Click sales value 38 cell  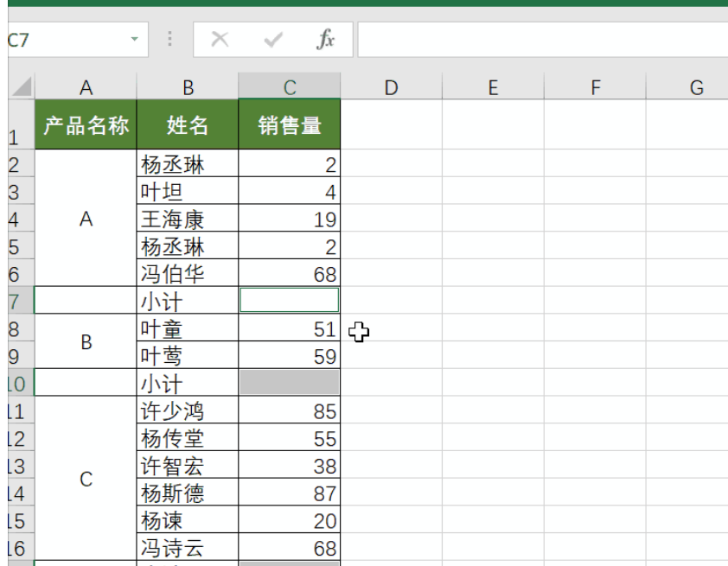(x=290, y=465)
